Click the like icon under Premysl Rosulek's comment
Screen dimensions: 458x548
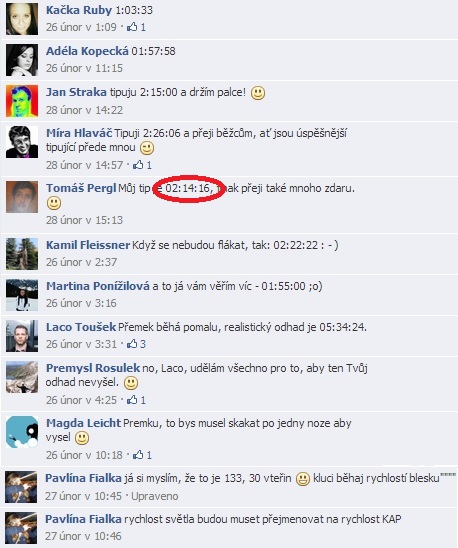pos(132,399)
